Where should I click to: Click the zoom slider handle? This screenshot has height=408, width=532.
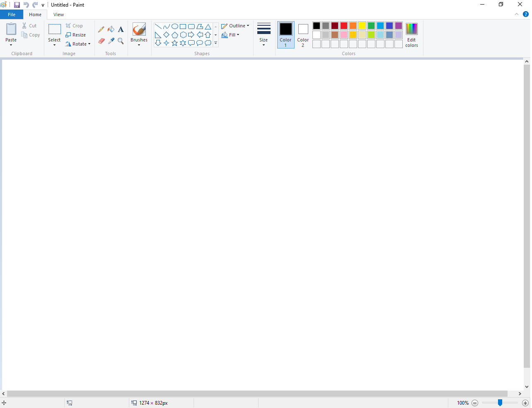500,403
